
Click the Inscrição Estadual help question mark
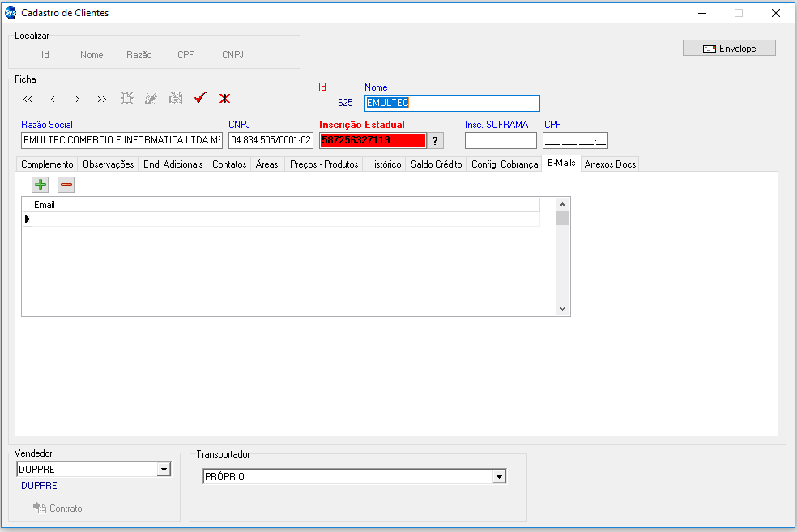pyautogui.click(x=435, y=141)
